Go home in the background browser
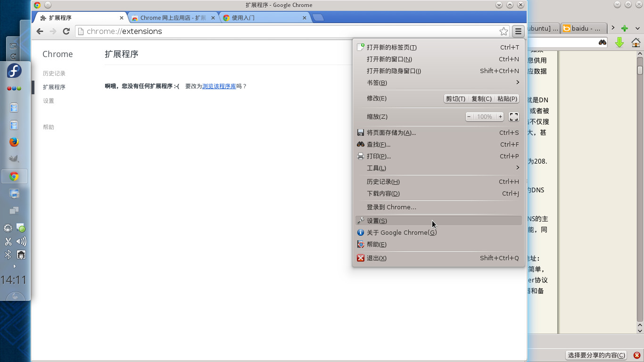The width and height of the screenshot is (644, 362). [x=636, y=42]
